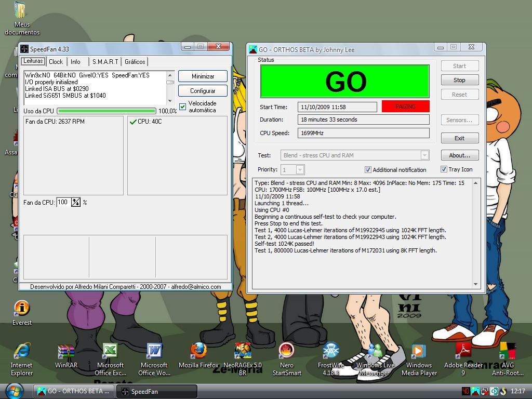The image size is (532, 399).
Task: Click the ORTHOS log scroll-up arrow
Action: pyautogui.click(x=476, y=183)
